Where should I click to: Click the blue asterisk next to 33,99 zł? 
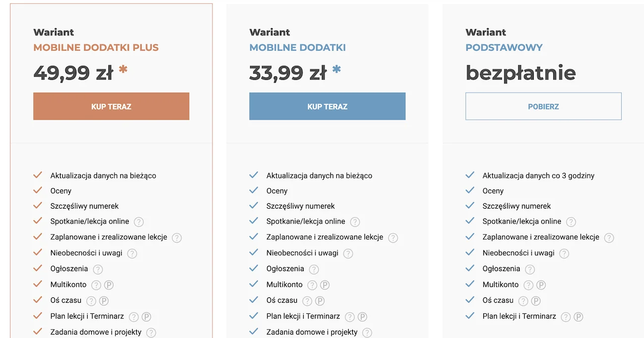pos(336,70)
